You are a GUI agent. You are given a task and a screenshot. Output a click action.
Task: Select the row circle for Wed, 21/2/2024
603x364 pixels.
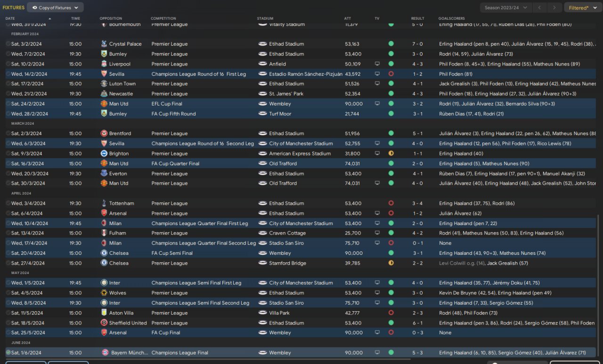(8, 94)
